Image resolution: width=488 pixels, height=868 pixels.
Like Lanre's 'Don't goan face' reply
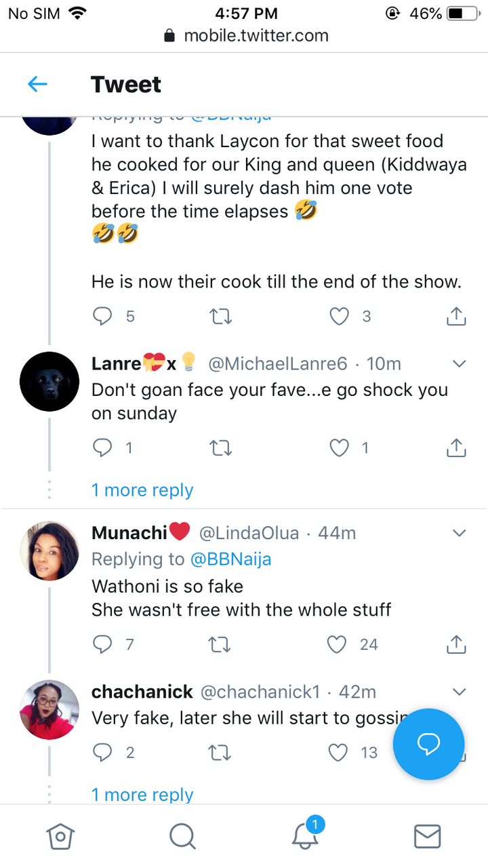click(338, 448)
